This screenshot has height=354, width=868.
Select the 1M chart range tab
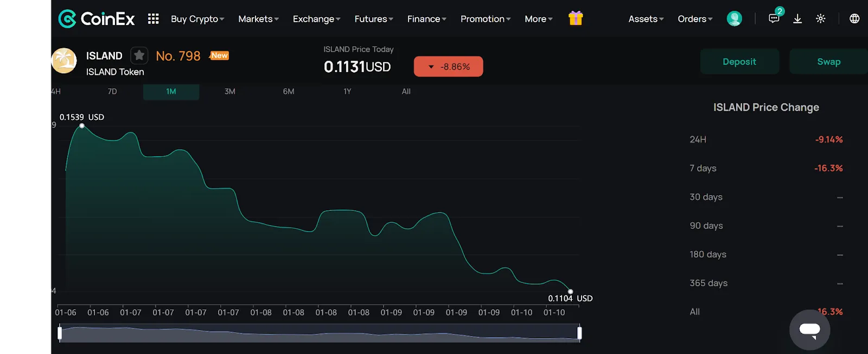click(171, 92)
